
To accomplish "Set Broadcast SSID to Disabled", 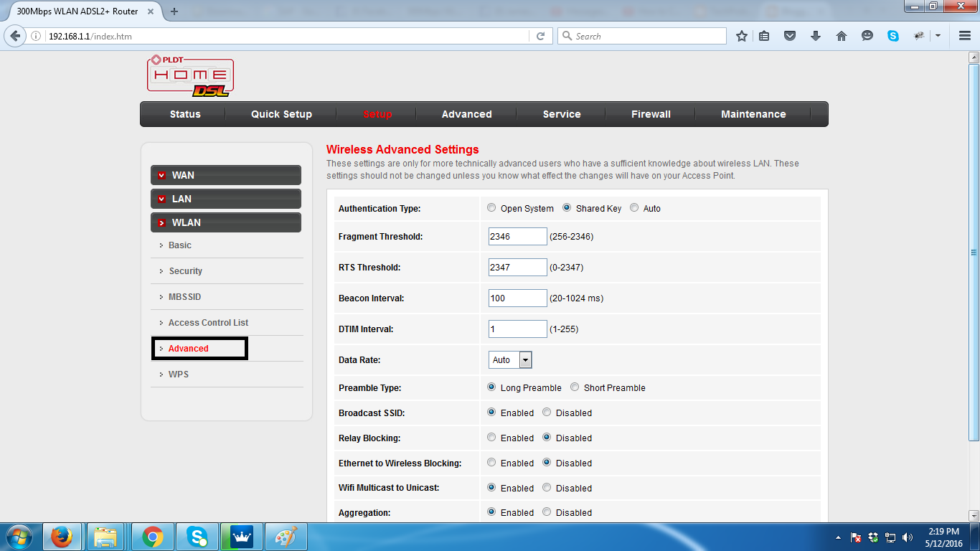I will point(547,413).
